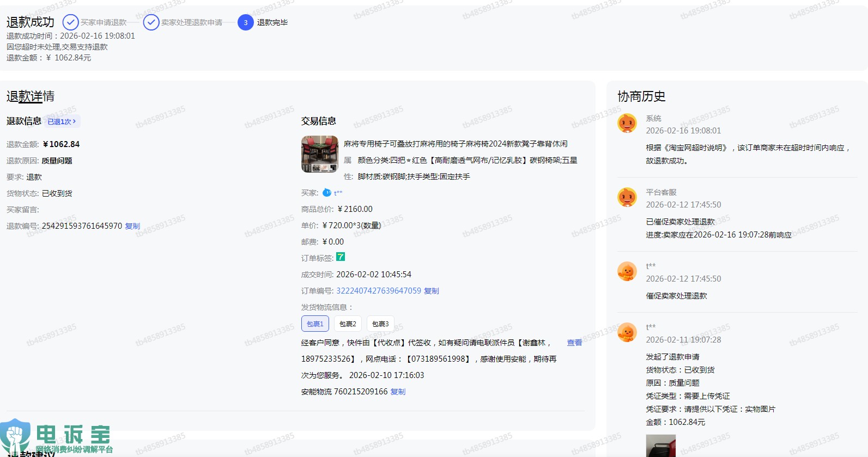Expand the 已退1次 refund count chevron
This screenshot has width=868, height=457.
[x=74, y=121]
